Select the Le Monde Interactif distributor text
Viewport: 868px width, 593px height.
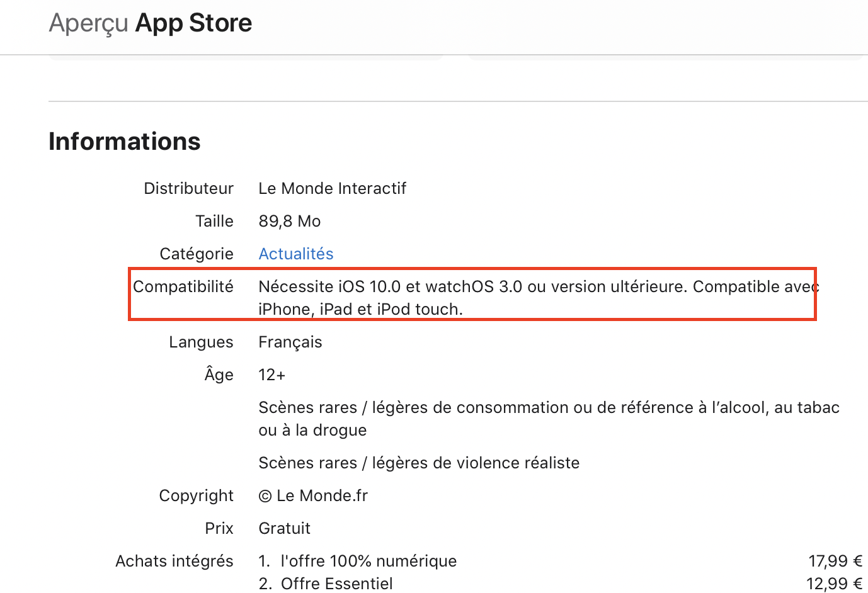pos(332,188)
